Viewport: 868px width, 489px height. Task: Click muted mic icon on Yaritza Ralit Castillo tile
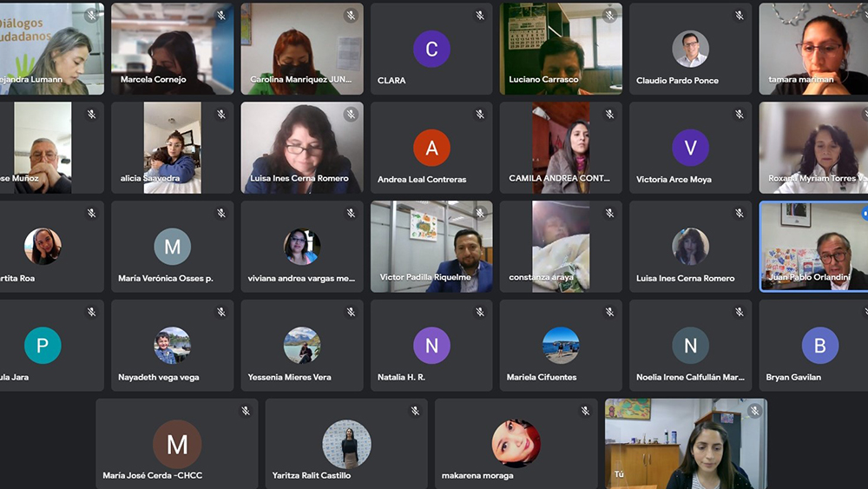(x=415, y=411)
